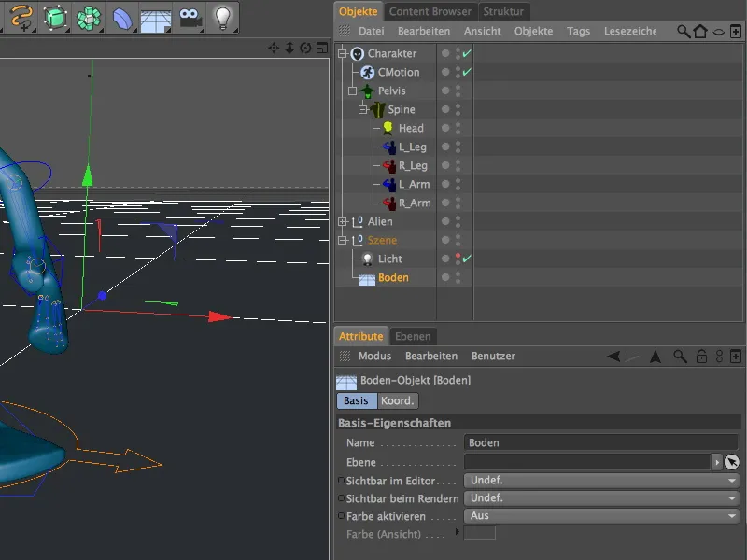This screenshot has width=747, height=560.
Task: Click the Charakter object icon
Action: (x=358, y=54)
